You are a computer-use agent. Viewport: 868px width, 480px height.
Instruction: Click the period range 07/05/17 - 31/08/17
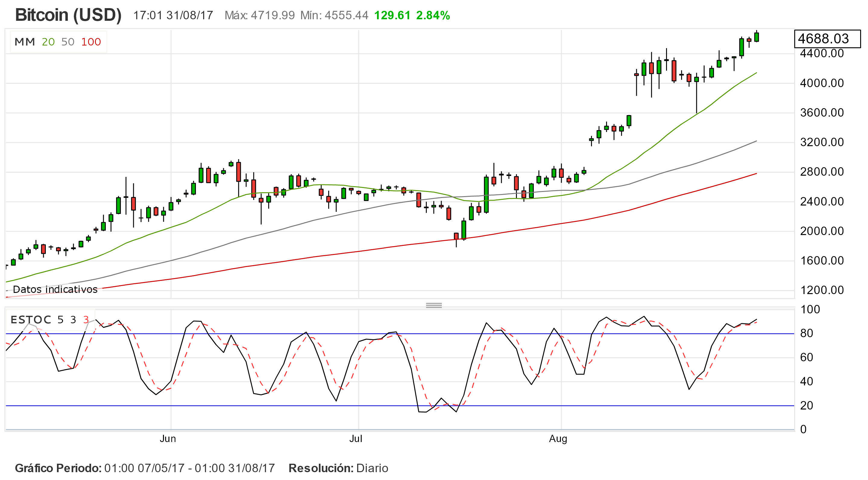point(190,469)
